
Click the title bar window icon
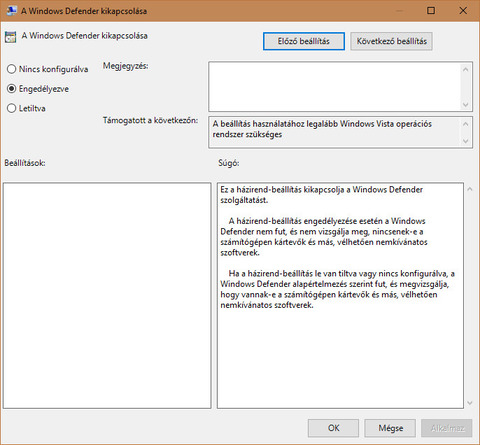[11, 11]
